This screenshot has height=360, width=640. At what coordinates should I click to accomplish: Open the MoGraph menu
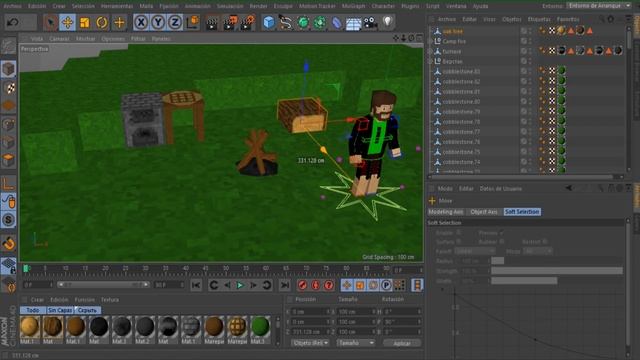point(354,6)
